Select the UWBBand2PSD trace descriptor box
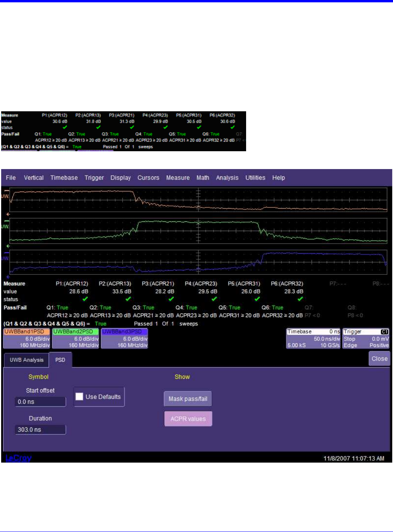Screen dimensions: 393x532 pos(76,339)
